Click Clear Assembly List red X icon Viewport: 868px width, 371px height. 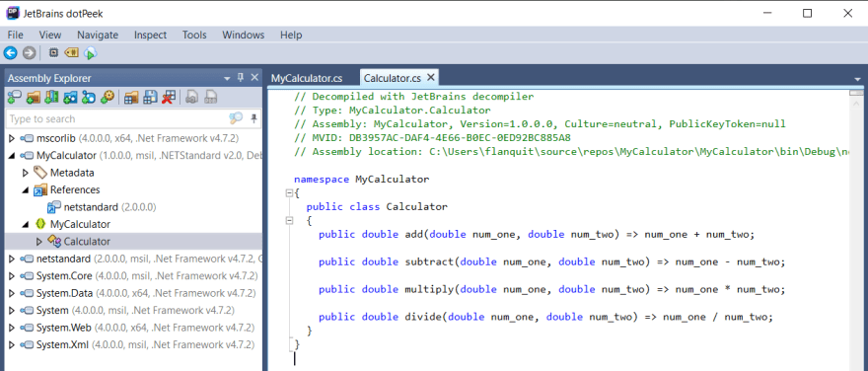(169, 98)
